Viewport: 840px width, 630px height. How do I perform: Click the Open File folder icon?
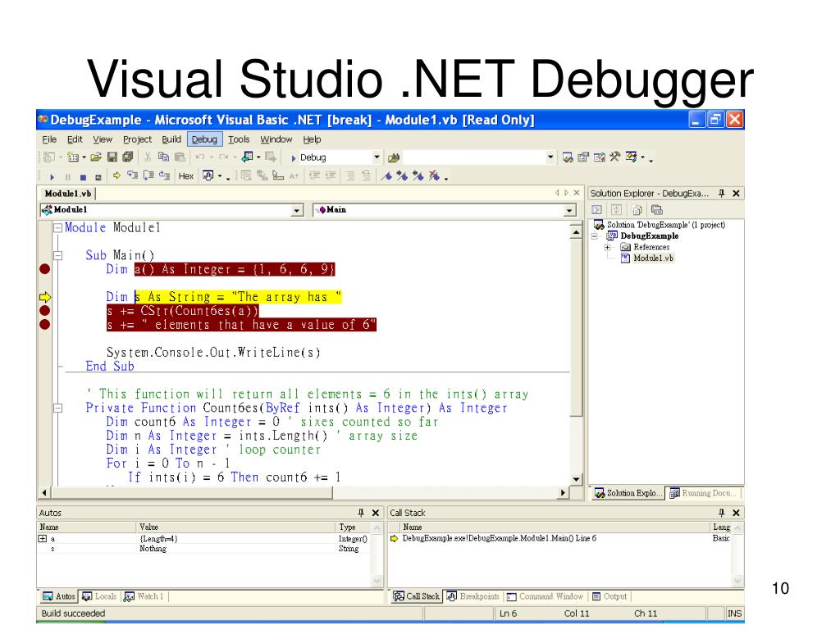coord(96,157)
